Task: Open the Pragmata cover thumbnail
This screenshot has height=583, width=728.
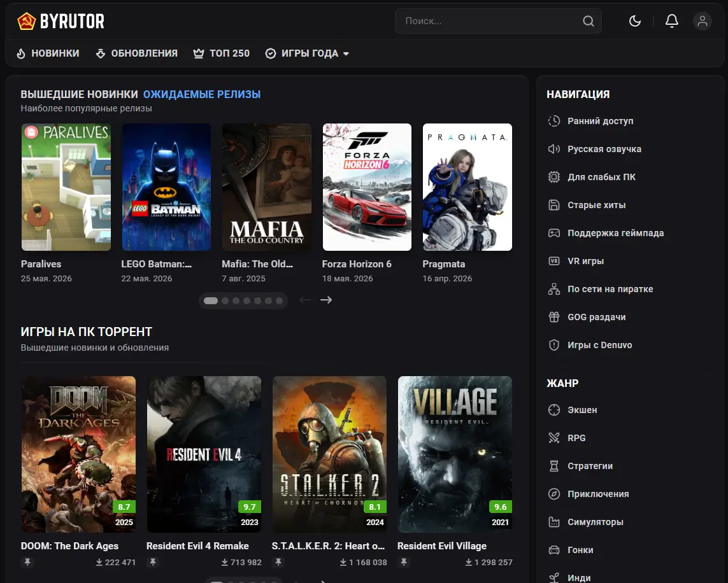Action: click(467, 187)
